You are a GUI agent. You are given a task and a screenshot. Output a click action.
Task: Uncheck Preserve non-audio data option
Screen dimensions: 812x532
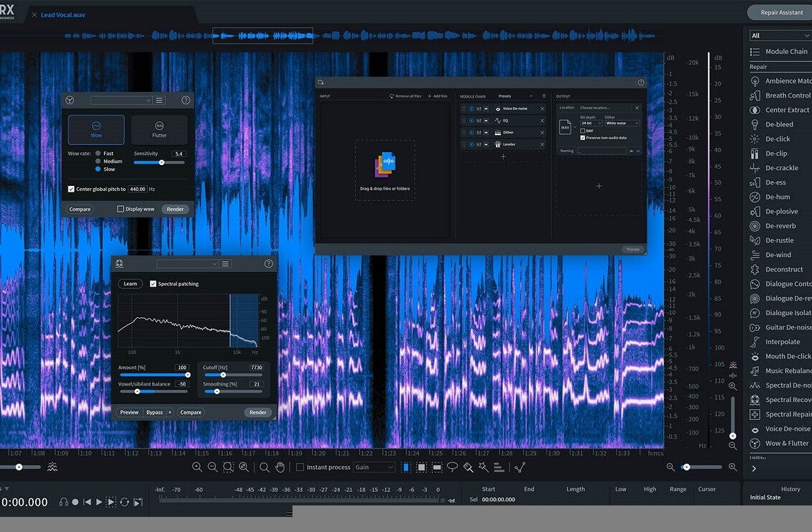[583, 138]
